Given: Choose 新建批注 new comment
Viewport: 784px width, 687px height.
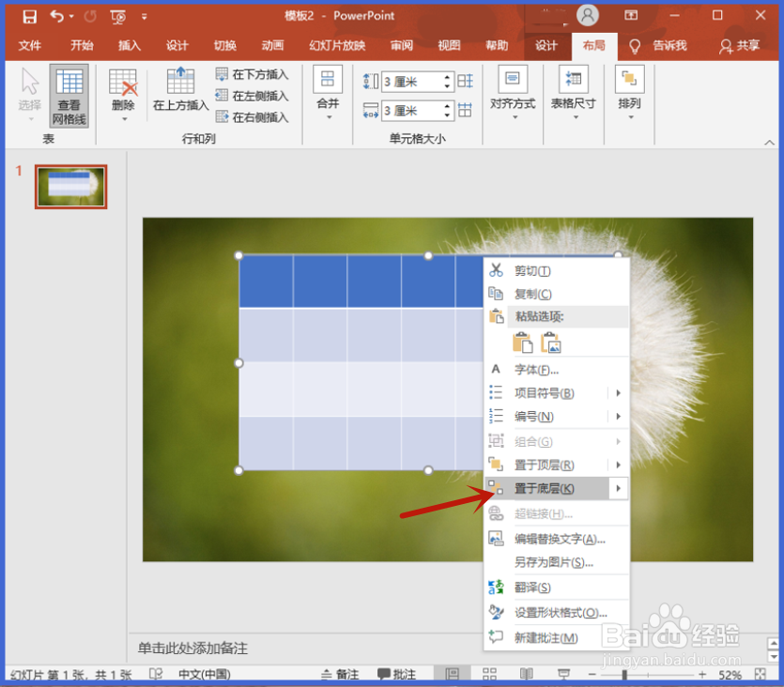Looking at the screenshot, I should [557, 638].
